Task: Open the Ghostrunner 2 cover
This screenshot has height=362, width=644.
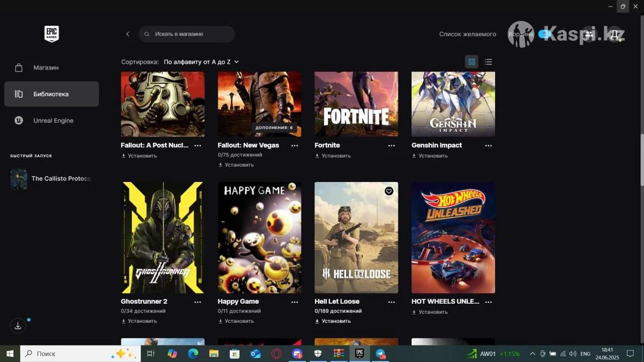Action: [x=163, y=238]
